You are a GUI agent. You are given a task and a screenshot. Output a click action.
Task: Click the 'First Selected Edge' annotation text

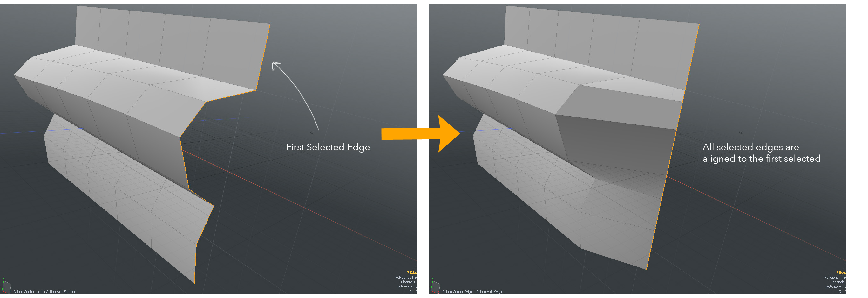tap(328, 147)
